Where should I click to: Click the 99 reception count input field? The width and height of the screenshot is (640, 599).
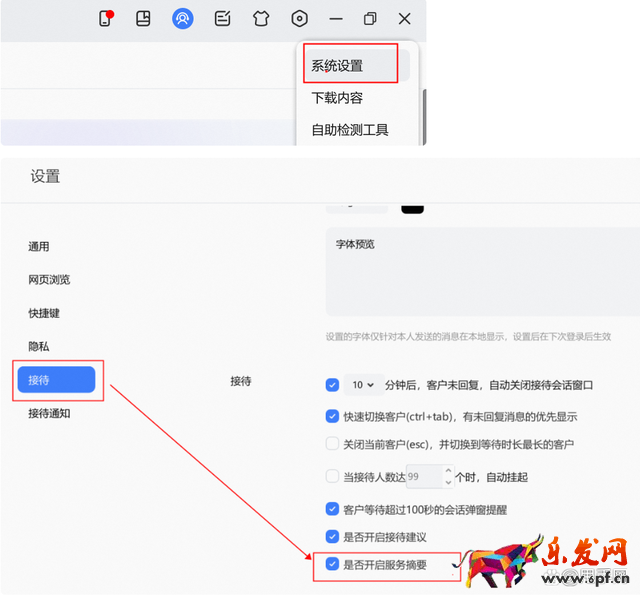click(423, 476)
